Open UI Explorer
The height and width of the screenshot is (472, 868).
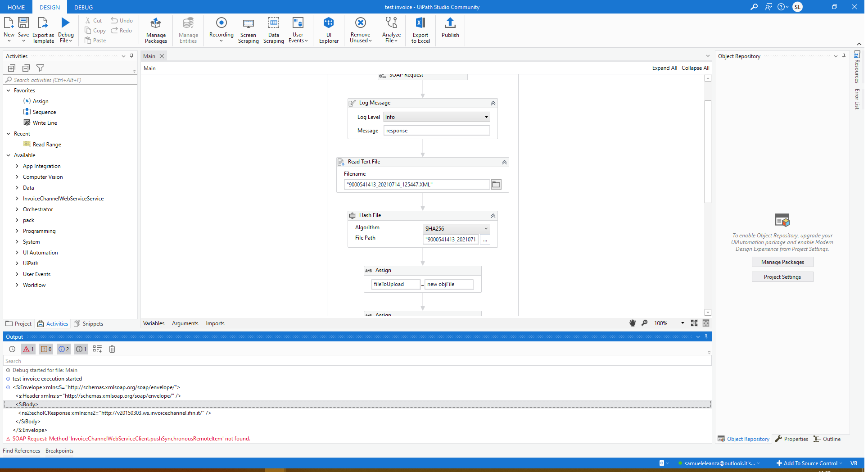coord(329,30)
